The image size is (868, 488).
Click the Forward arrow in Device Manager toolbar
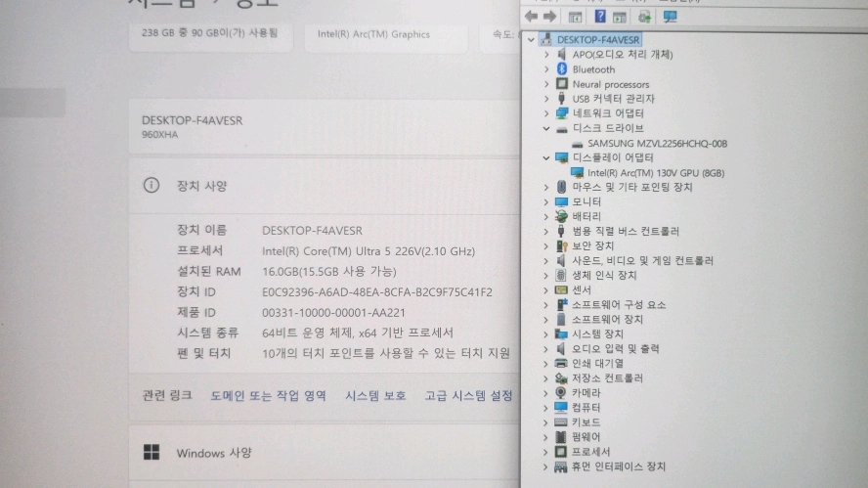(x=549, y=17)
